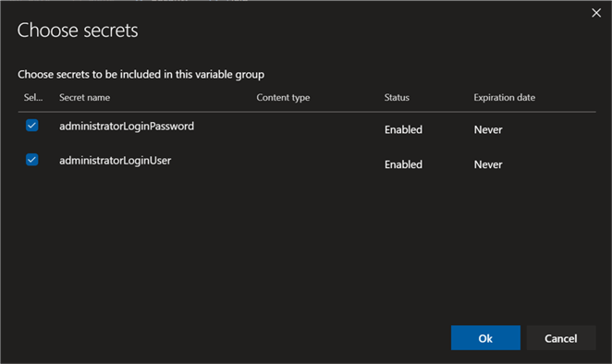Click Never expiration of administratorLoginPassword row

[488, 129]
